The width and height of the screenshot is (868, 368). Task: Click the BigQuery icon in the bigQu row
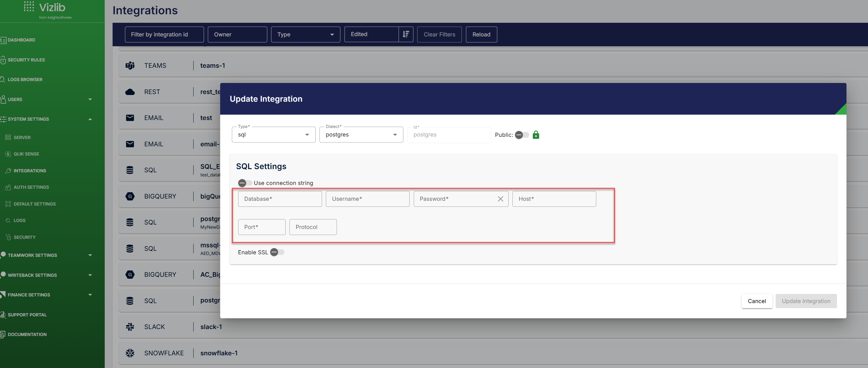[x=130, y=196]
